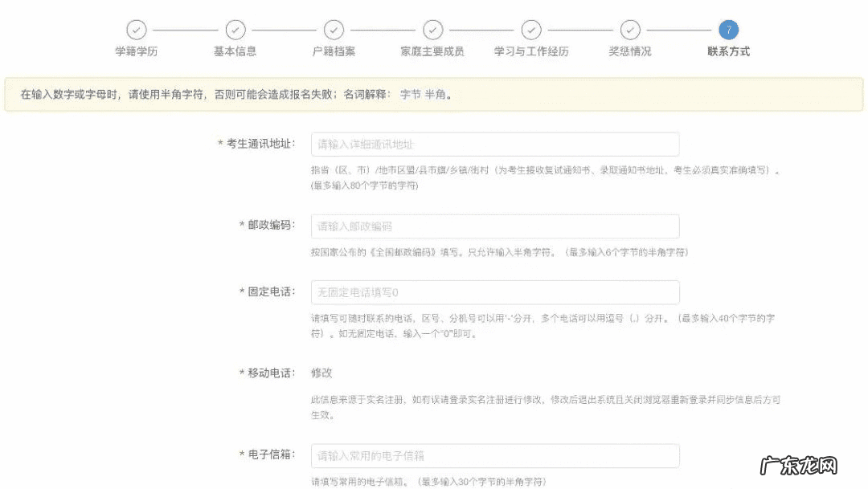Click the 家庭主要成员 step checkmark icon
868x489 pixels.
[433, 29]
